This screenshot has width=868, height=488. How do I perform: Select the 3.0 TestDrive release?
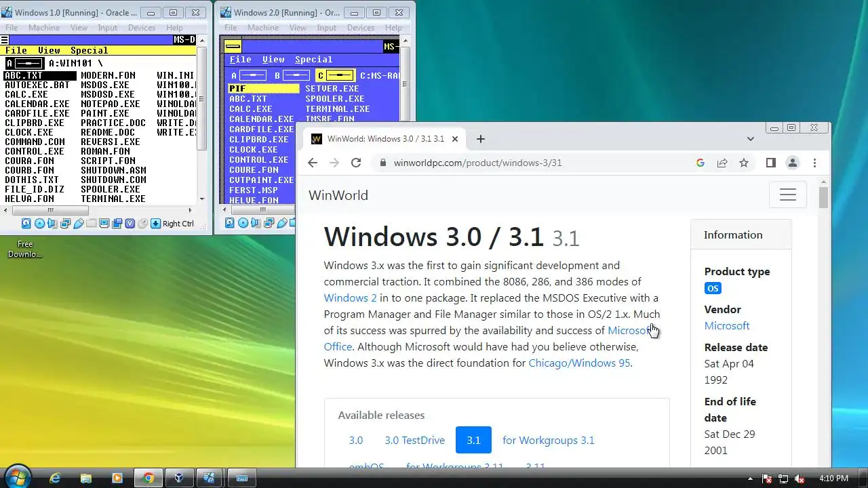pos(415,440)
